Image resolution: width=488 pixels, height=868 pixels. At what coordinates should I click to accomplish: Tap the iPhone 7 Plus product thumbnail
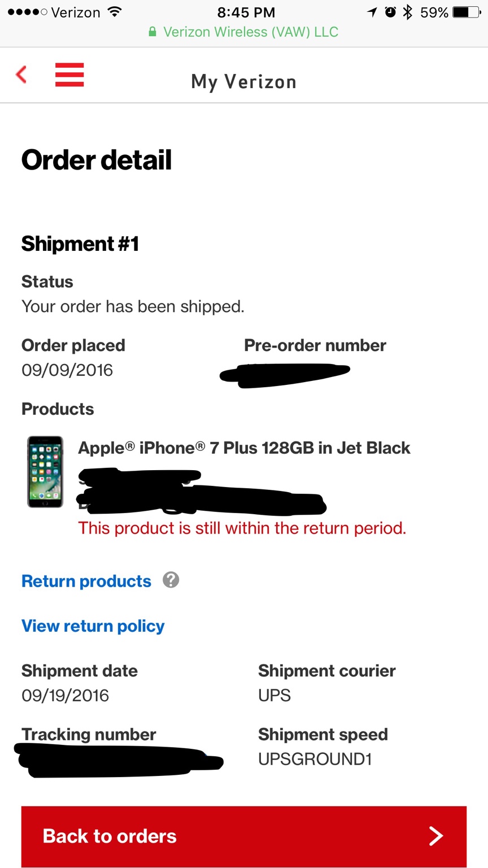pos(45,472)
